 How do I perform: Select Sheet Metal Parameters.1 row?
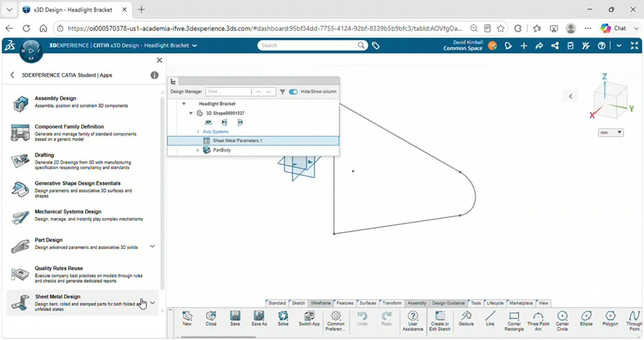coord(253,141)
